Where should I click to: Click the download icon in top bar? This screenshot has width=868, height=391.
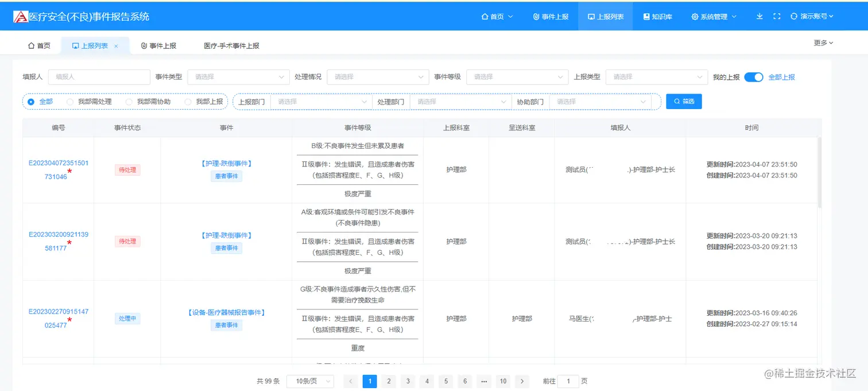[759, 17]
